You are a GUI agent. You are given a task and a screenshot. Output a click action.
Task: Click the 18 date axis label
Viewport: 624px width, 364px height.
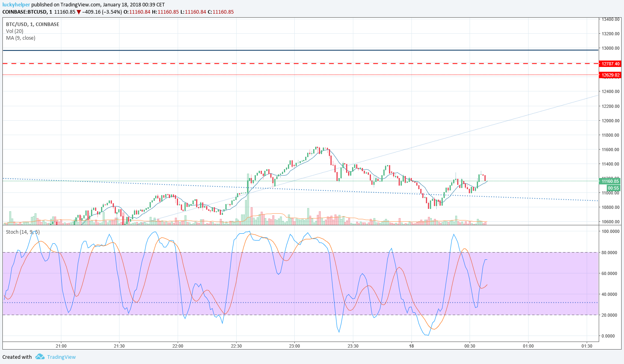click(411, 346)
